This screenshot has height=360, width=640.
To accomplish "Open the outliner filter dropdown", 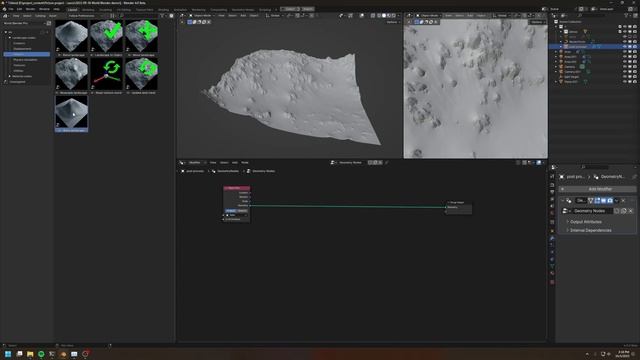I will pos(627,16).
